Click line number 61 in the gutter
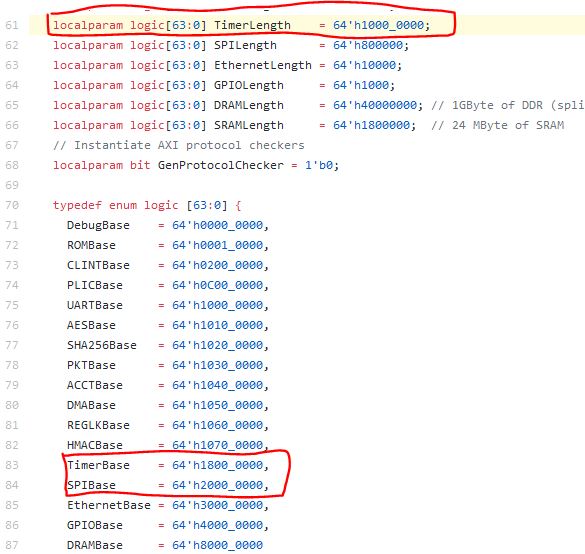Image resolution: width=585 pixels, height=554 pixels. tap(12, 25)
